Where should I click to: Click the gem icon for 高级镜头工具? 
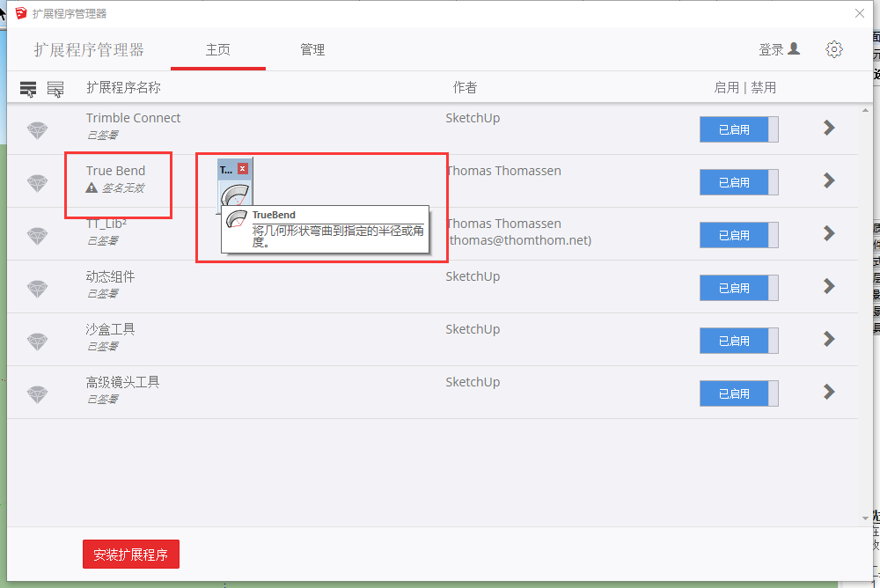coord(38,394)
